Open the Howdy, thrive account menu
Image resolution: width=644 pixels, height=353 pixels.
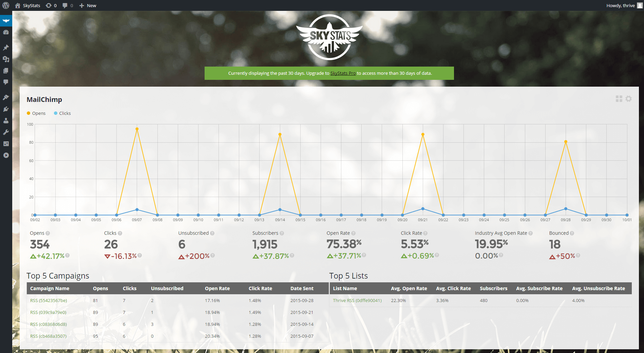click(624, 5)
